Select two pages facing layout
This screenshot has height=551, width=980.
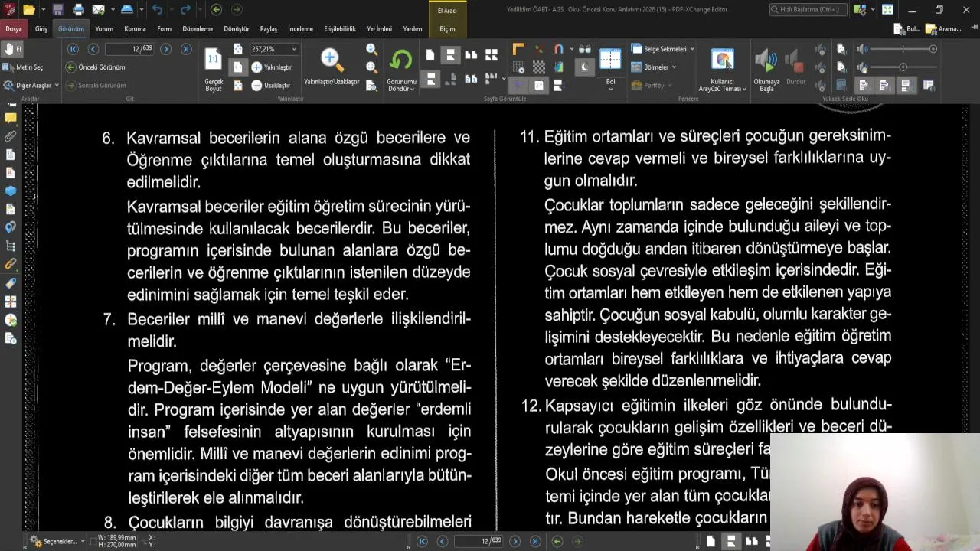[471, 55]
